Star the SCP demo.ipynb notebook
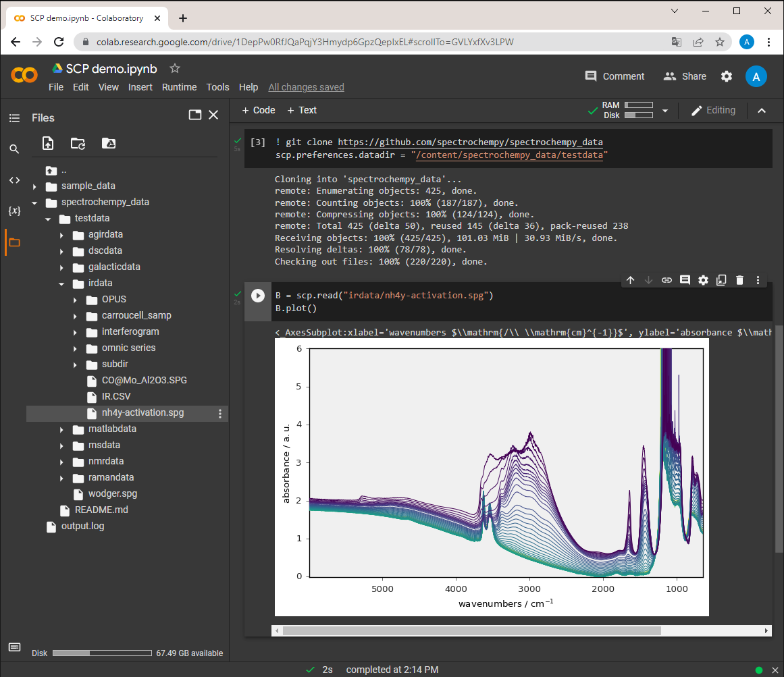This screenshot has width=784, height=677. 174,68
